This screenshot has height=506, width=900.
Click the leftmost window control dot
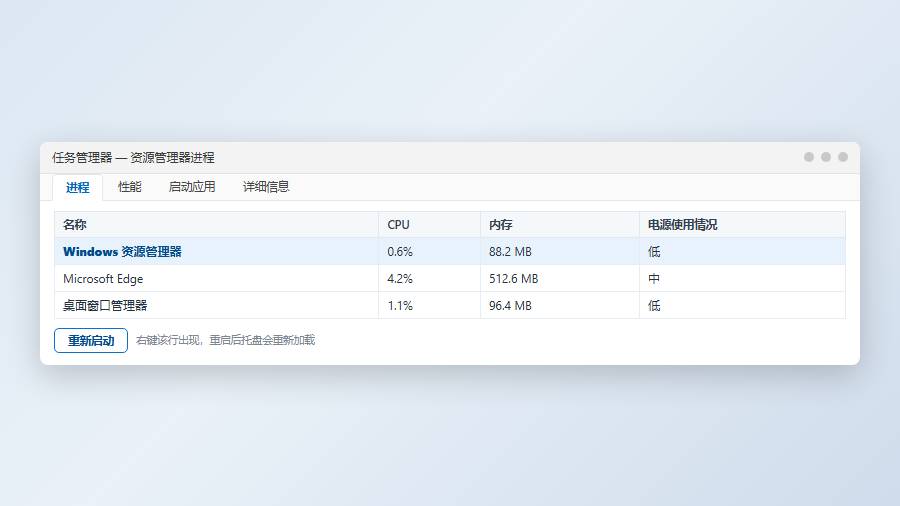coord(809,157)
